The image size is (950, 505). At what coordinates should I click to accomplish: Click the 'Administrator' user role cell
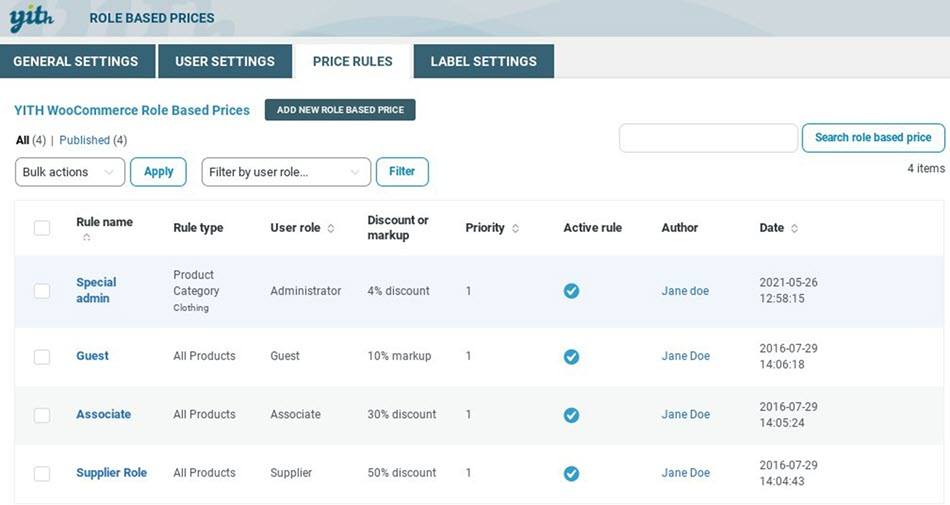coord(305,291)
